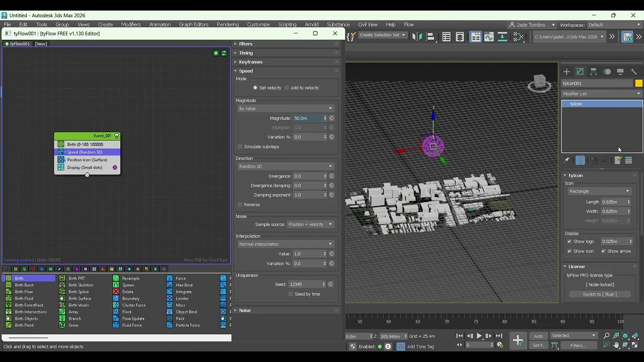Switch to the Hierarchy command panel
644x362 pixels.
pyautogui.click(x=594, y=72)
